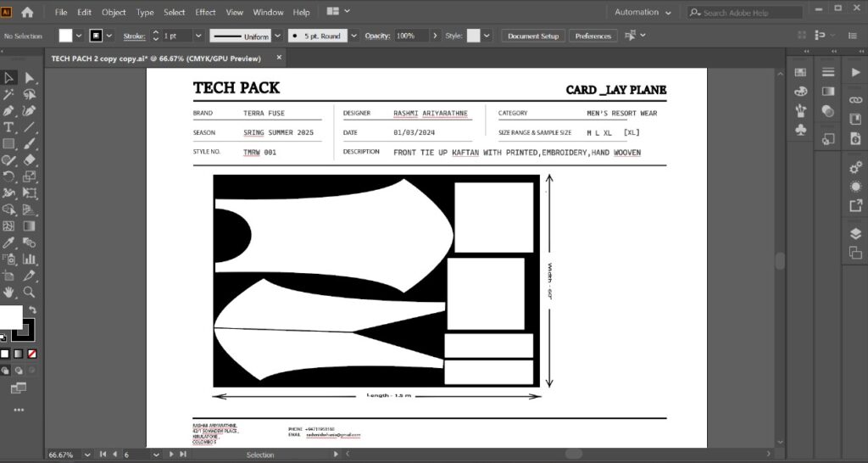This screenshot has width=868, height=463.
Task: Select the Type tool
Action: [x=8, y=127]
